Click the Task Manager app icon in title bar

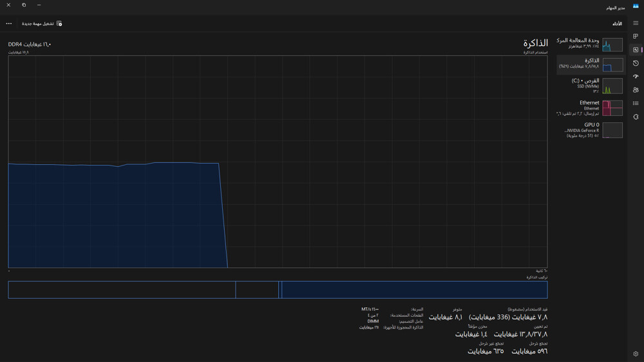(x=636, y=6)
